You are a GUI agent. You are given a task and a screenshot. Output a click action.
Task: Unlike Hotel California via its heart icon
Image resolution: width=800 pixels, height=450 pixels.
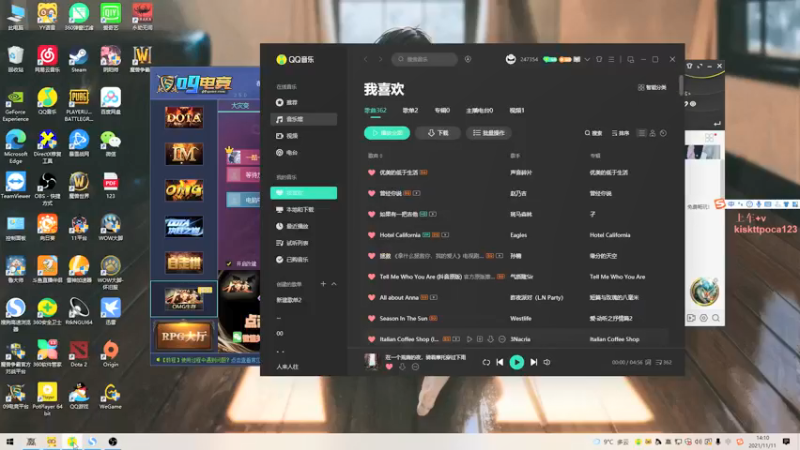371,235
